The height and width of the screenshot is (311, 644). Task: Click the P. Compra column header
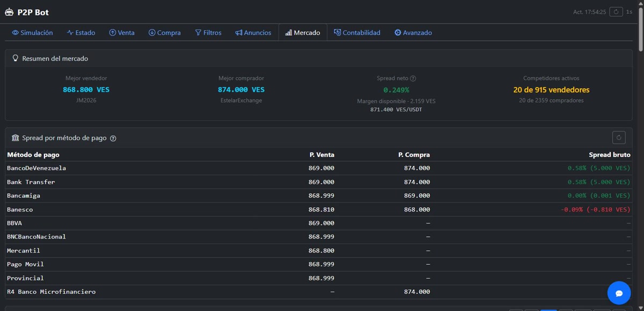(414, 155)
